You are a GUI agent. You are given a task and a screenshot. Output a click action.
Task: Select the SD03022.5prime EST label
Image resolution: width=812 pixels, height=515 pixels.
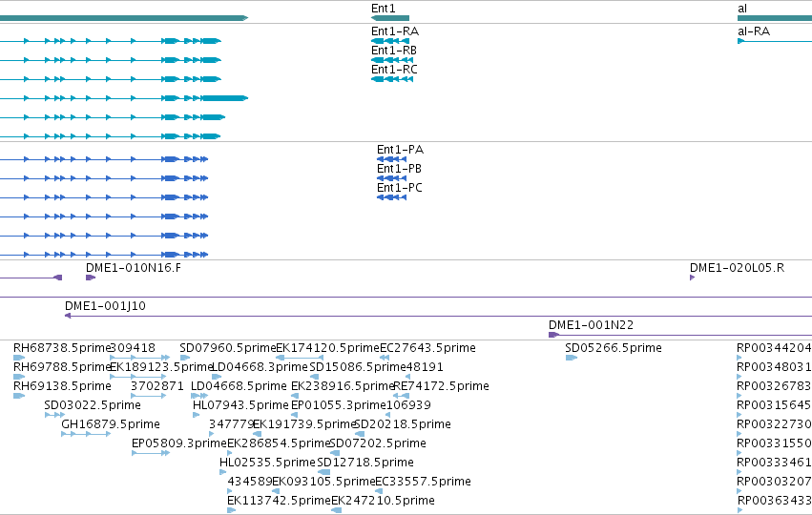[93, 405]
